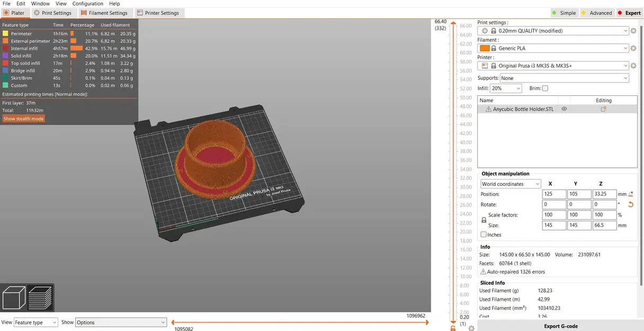
Task: Click the print settings cog inside dropdown
Action: tap(485, 31)
